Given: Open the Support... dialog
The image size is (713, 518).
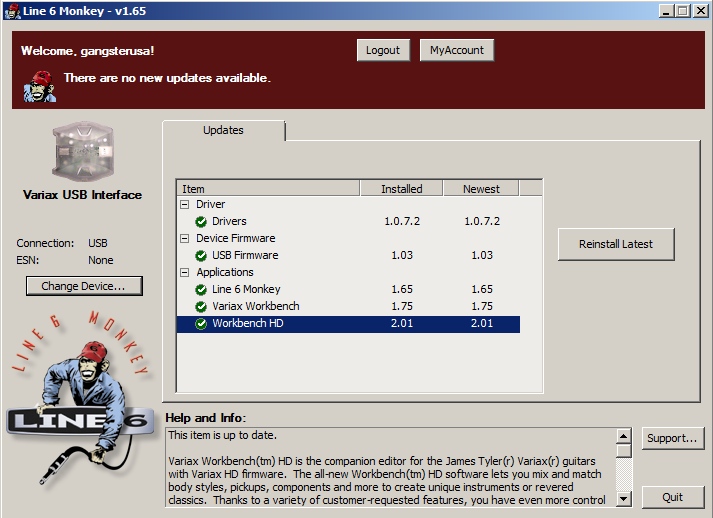Looking at the screenshot, I should coord(672,438).
